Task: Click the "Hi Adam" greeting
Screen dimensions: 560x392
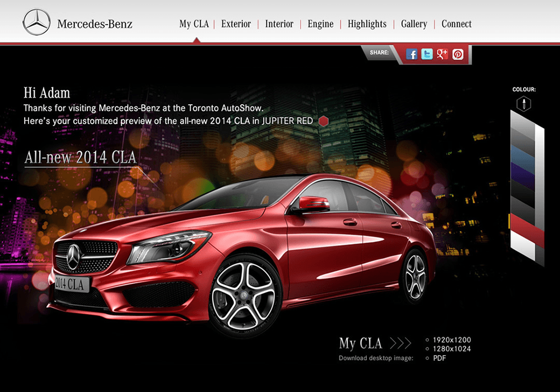Action: [47, 93]
